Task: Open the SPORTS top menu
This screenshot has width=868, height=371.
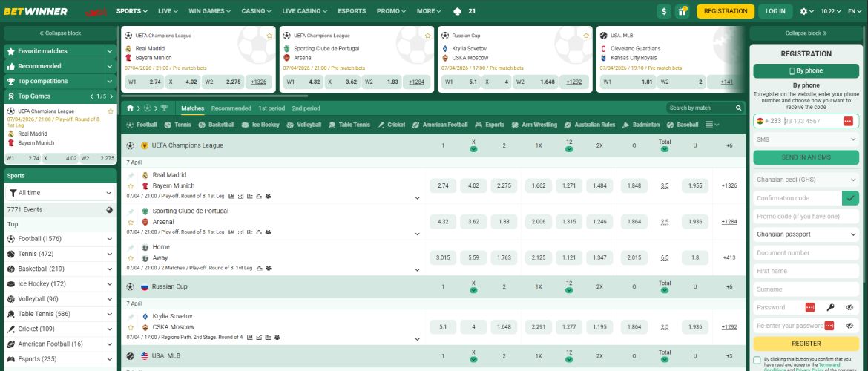Action: 132,11
